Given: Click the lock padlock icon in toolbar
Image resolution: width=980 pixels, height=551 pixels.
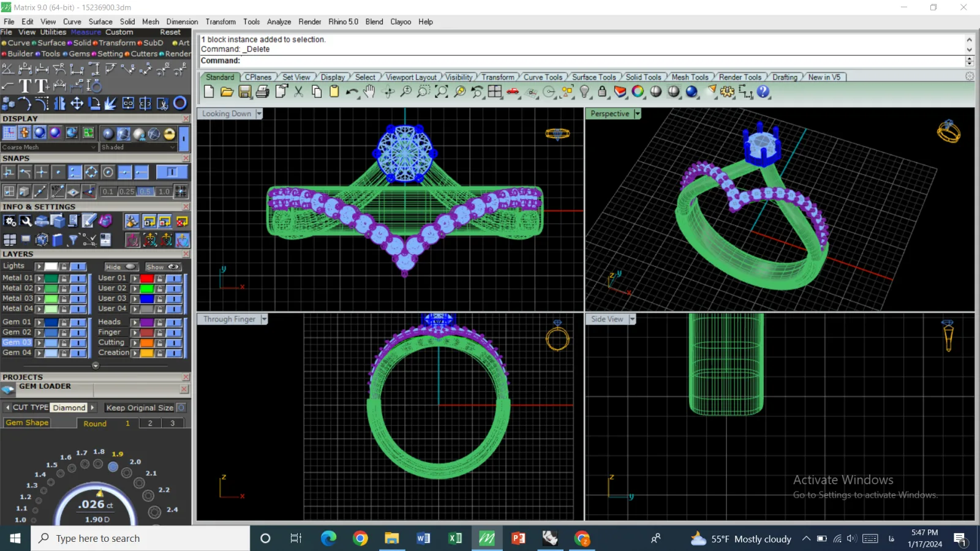Looking at the screenshot, I should coord(602,92).
